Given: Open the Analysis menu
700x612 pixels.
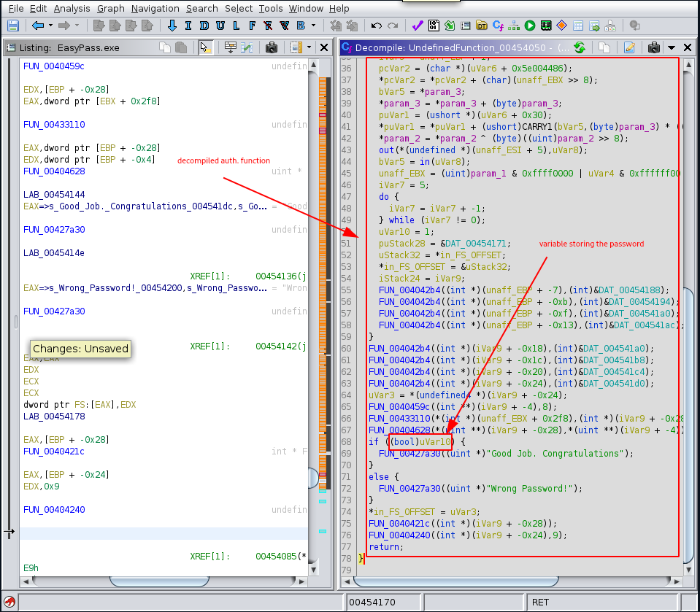Looking at the screenshot, I should tap(72, 8).
